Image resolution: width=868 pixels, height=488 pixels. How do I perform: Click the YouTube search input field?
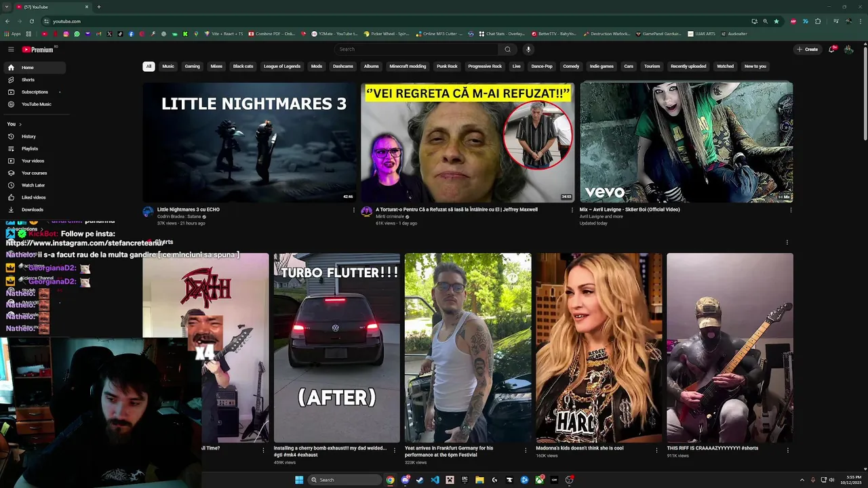click(x=417, y=49)
